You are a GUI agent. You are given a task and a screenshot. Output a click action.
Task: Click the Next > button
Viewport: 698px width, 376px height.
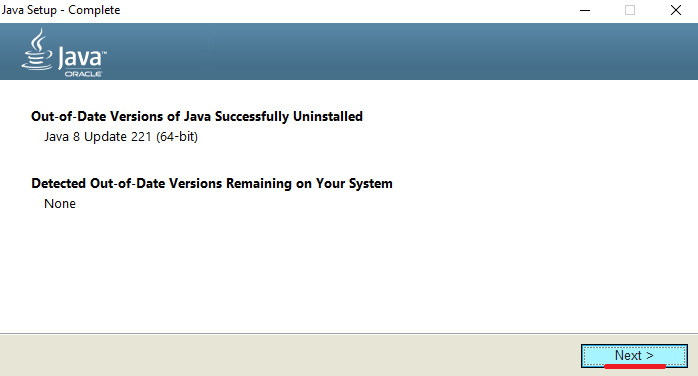634,356
